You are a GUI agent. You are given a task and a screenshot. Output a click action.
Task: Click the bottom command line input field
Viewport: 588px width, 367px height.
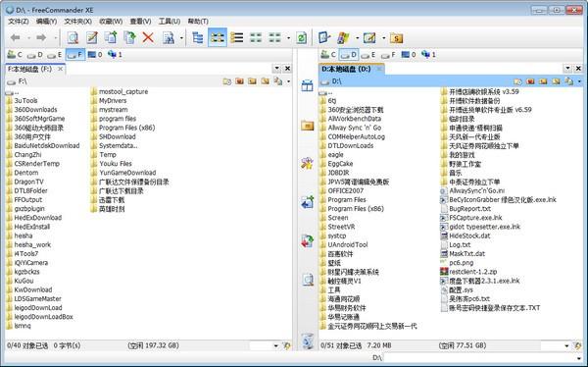coord(484,358)
